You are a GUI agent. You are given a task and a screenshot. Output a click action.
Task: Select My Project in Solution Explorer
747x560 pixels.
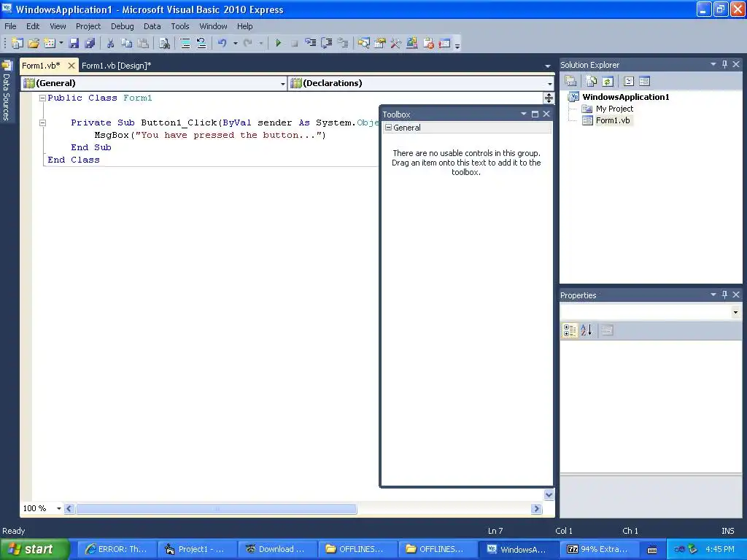coord(614,109)
